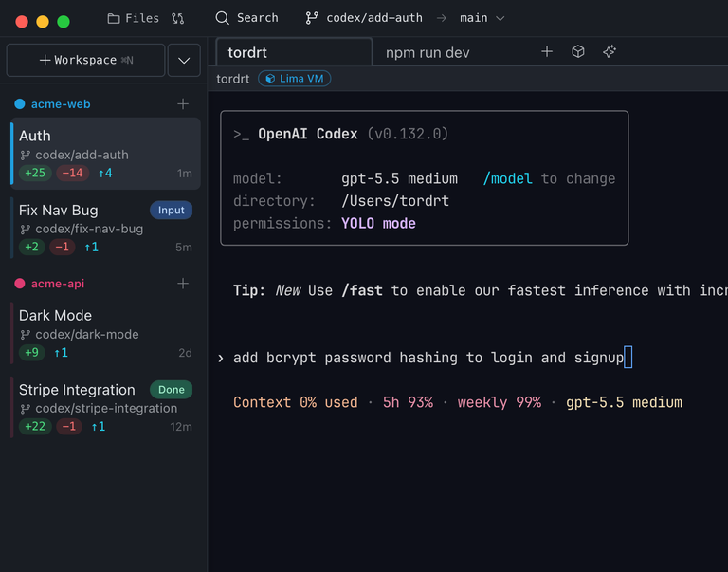728x572 pixels.
Task: Open the Fix Nav Bug workspace
Action: pos(105,229)
